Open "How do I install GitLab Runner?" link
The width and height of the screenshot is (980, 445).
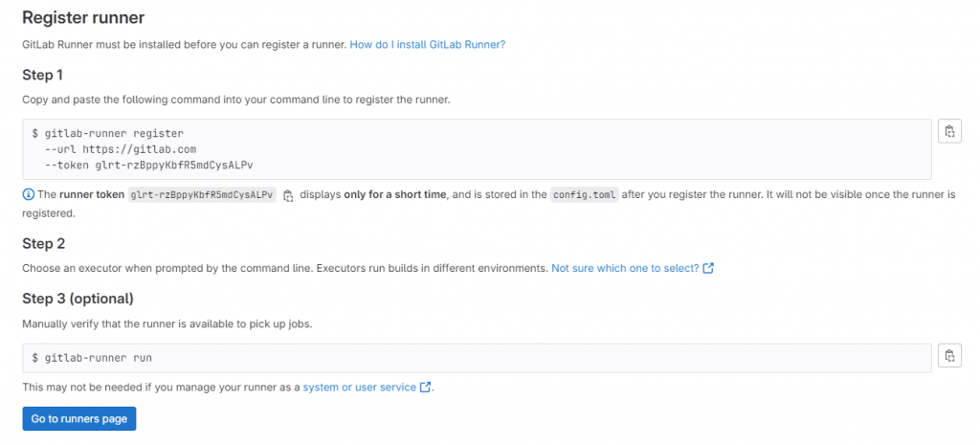pos(427,44)
